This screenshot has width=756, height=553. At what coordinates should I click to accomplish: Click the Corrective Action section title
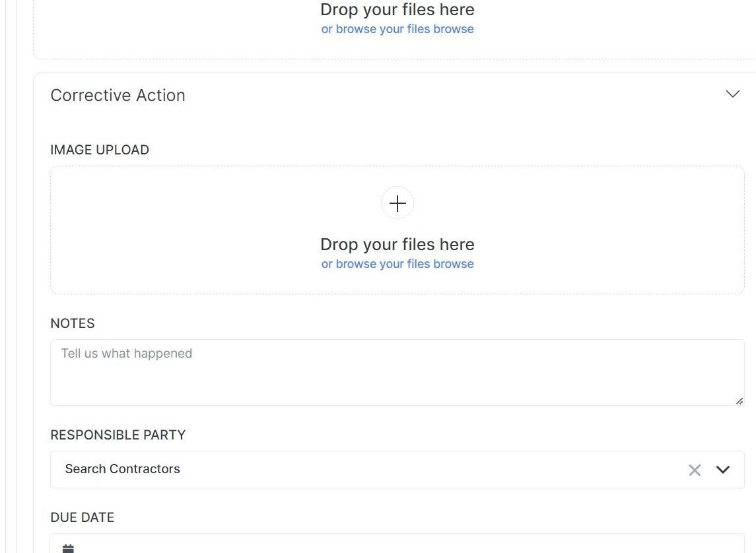click(x=118, y=96)
